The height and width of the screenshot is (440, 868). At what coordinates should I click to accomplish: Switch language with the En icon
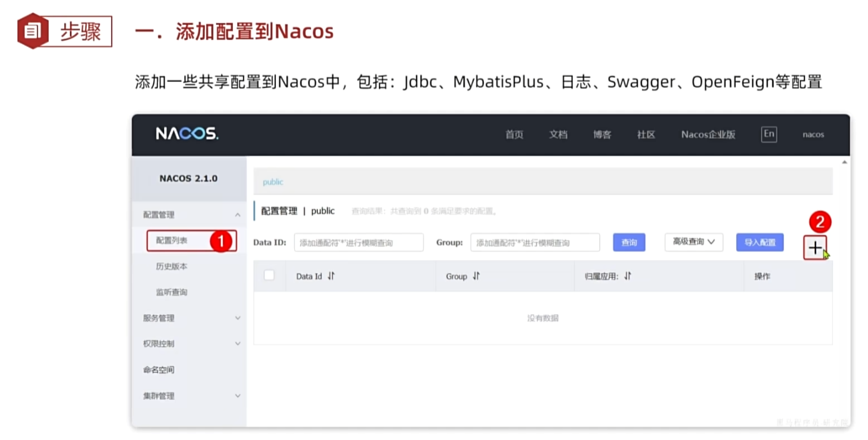tap(769, 134)
